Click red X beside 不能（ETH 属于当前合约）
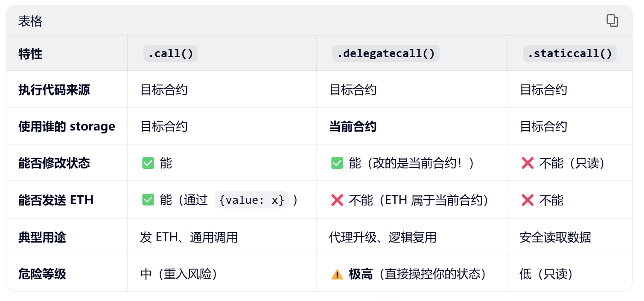The width and height of the screenshot is (644, 301). click(x=337, y=200)
